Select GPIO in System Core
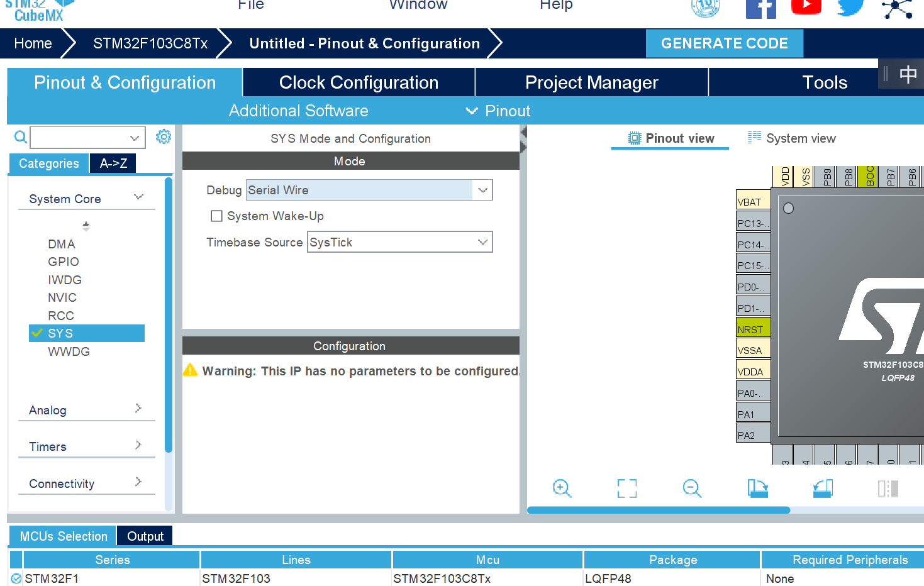This screenshot has height=586, width=924. (64, 262)
